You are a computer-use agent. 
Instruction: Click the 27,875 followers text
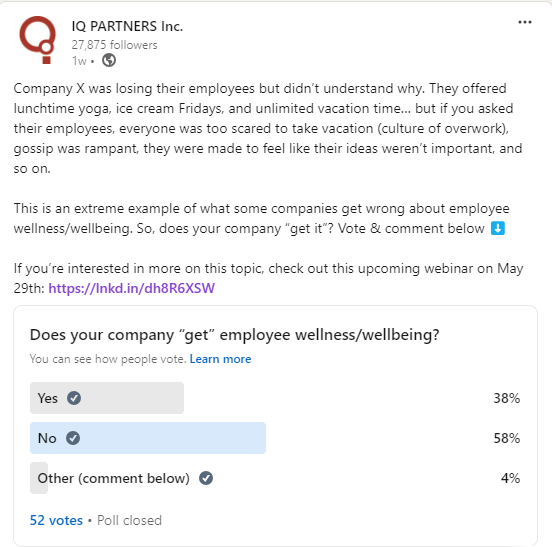coord(114,45)
